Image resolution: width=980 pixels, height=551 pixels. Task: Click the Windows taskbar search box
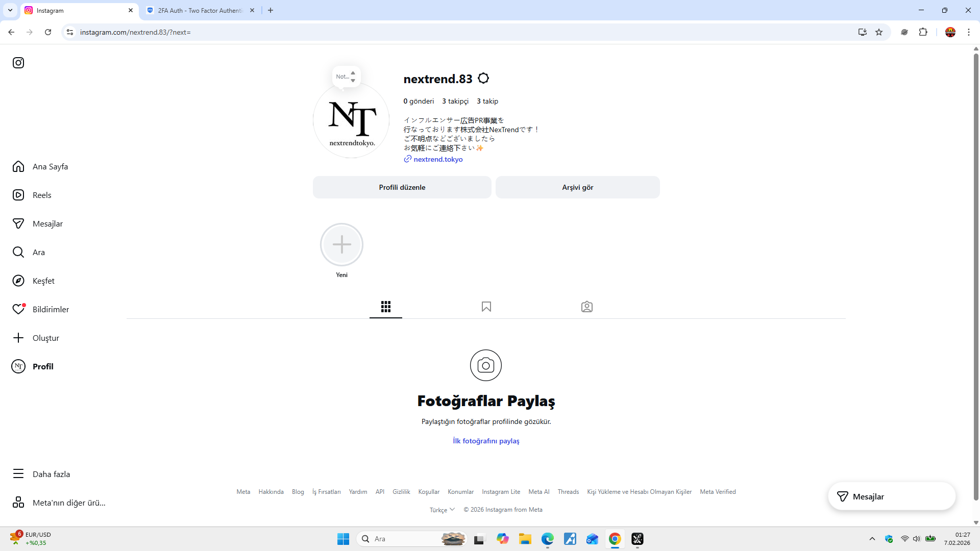411,539
